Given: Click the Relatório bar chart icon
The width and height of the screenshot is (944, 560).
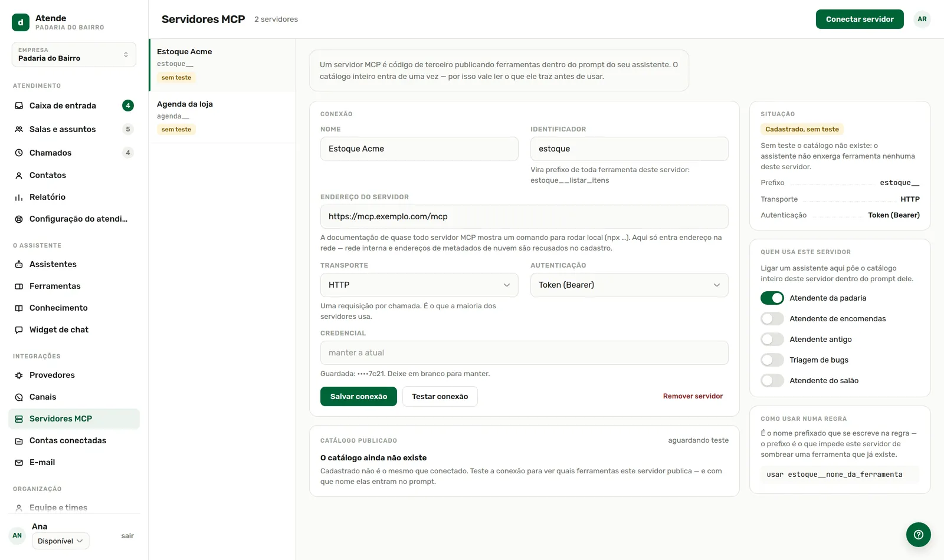Looking at the screenshot, I should pyautogui.click(x=19, y=197).
